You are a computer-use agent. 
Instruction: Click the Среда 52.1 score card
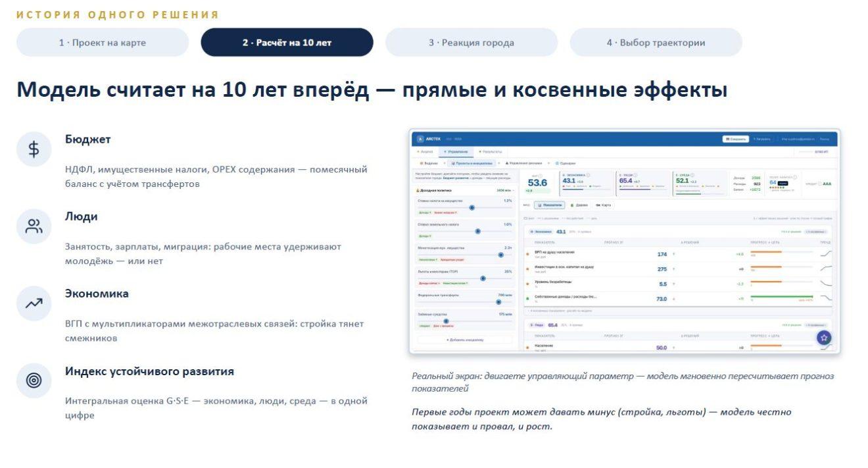coord(700,183)
